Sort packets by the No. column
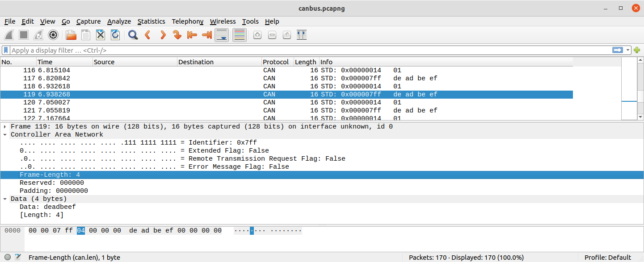The height and width of the screenshot is (262, 644). pyautogui.click(x=18, y=62)
